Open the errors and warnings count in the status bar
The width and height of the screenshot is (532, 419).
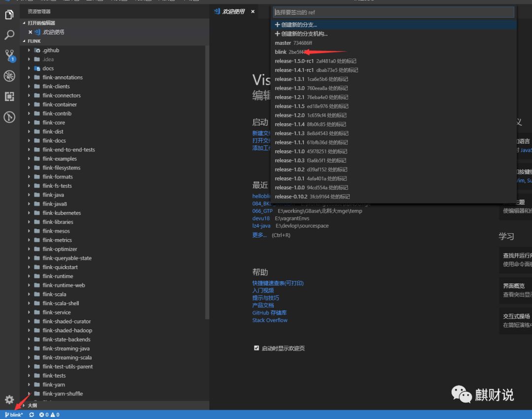(x=49, y=415)
